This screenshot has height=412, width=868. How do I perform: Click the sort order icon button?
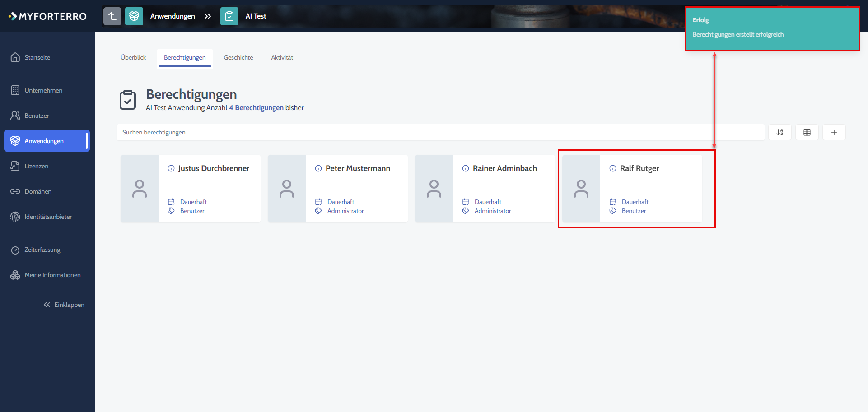tap(780, 132)
